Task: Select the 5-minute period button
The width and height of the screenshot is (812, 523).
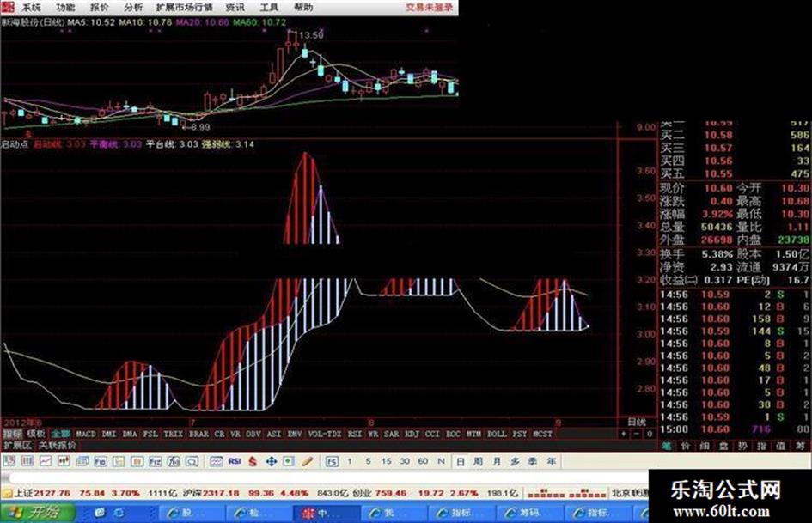Action: pyautogui.click(x=369, y=461)
